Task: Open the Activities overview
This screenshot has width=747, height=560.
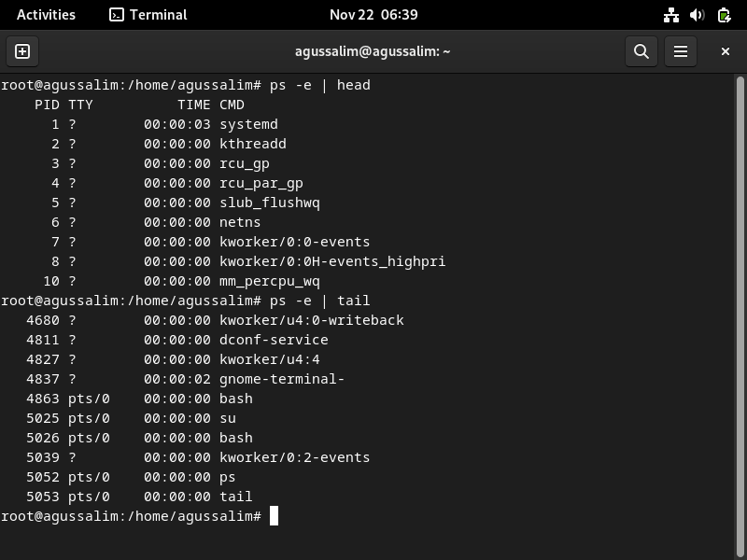Action: pyautogui.click(x=46, y=15)
